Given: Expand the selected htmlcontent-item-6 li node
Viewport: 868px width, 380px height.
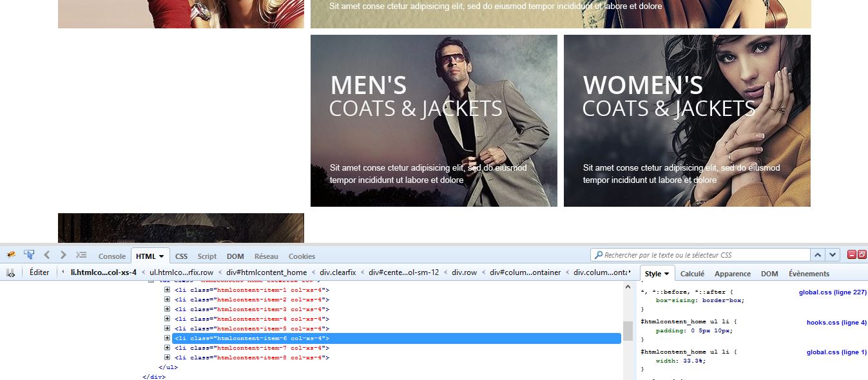Looking at the screenshot, I should point(167,338).
